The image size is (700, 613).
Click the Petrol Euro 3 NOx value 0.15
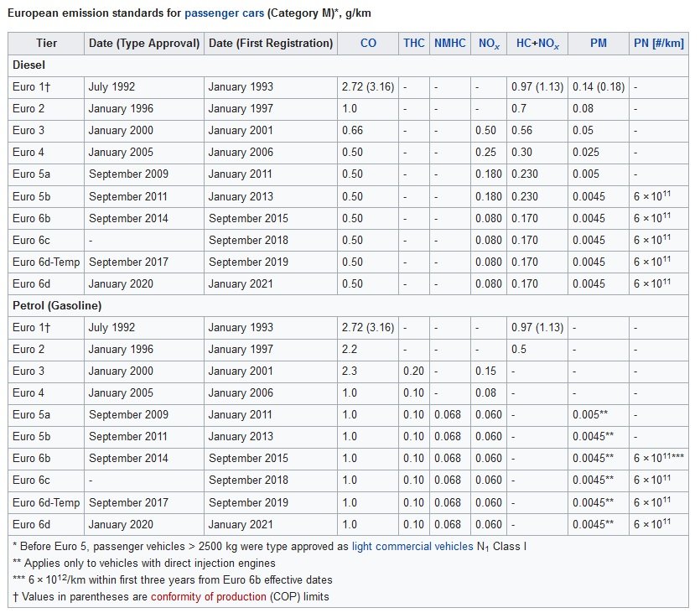[485, 371]
